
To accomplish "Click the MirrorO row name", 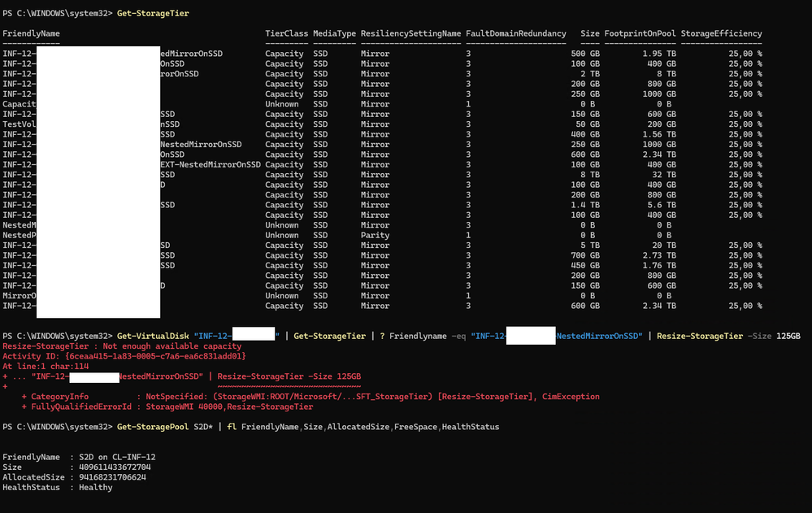I will click(20, 296).
